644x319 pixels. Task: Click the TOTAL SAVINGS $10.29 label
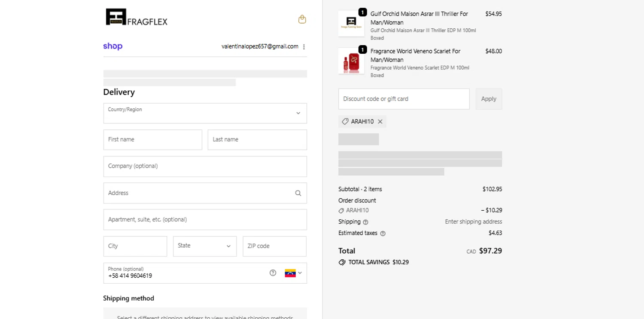pyautogui.click(x=378, y=262)
